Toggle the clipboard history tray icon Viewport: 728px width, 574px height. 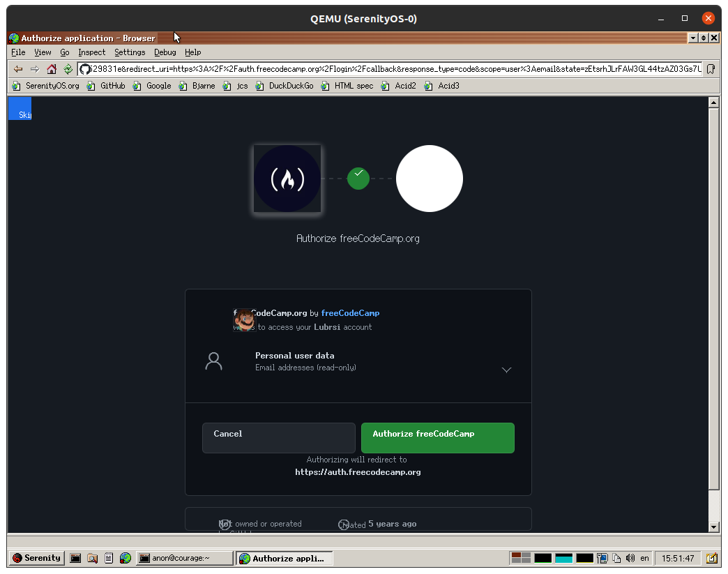point(617,557)
